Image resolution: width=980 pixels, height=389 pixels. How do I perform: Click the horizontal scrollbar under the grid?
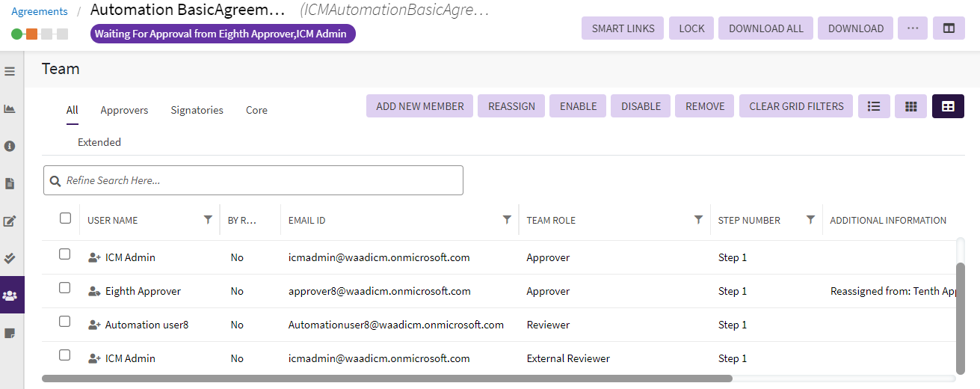pyautogui.click(x=386, y=379)
